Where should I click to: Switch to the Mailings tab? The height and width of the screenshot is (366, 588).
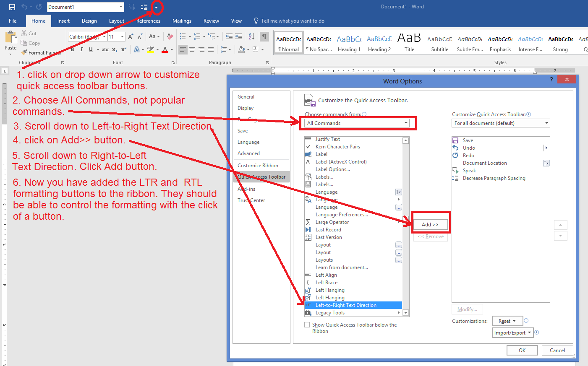(182, 21)
